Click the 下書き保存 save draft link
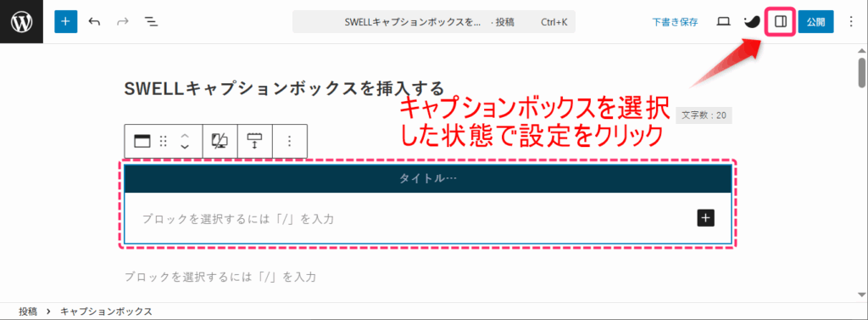Screen dimensions: 868x320 pyautogui.click(x=674, y=22)
